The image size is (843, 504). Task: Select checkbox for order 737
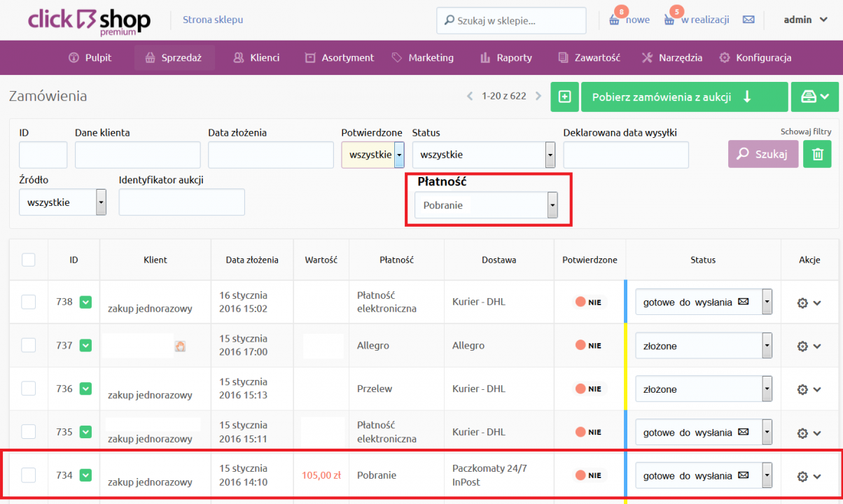(28, 345)
